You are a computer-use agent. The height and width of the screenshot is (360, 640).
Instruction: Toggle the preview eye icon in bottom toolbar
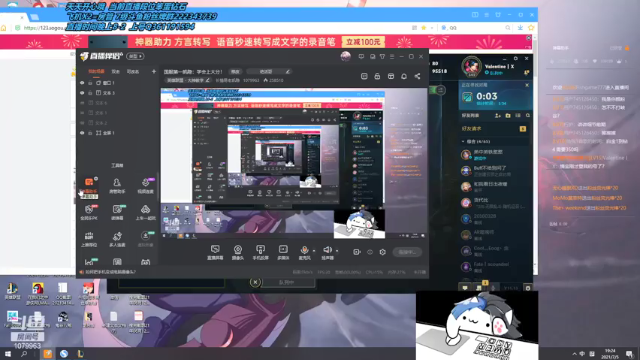pos(370,252)
